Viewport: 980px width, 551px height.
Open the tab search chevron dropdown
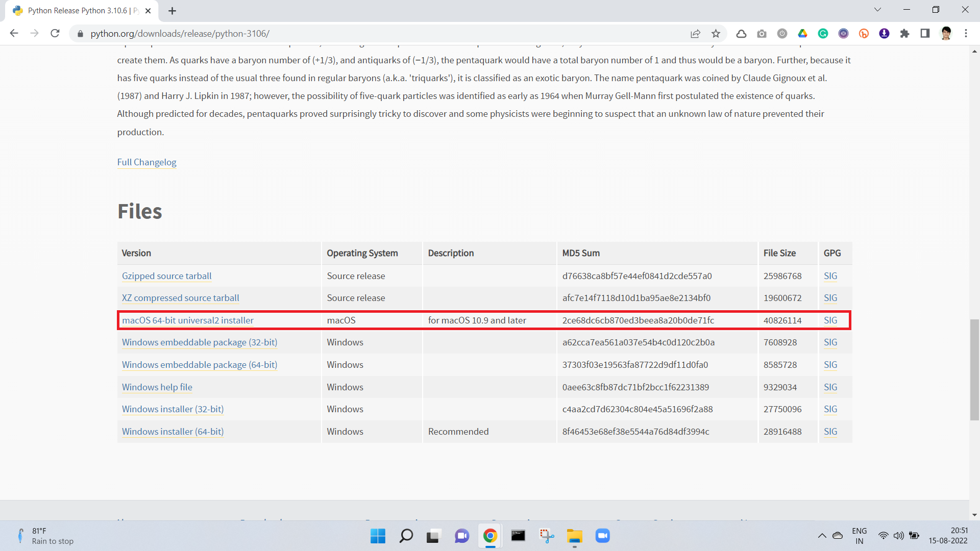pyautogui.click(x=877, y=9)
